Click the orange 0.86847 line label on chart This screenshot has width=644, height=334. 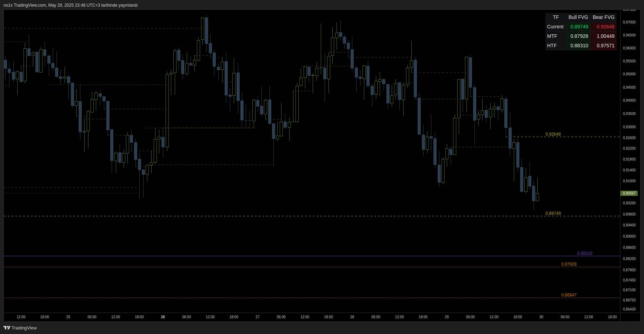click(x=569, y=295)
